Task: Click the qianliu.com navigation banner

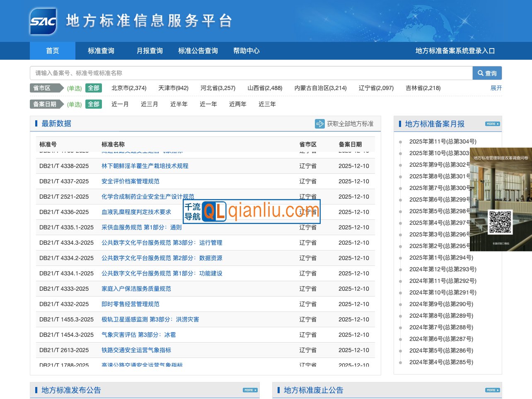Action: click(251, 212)
